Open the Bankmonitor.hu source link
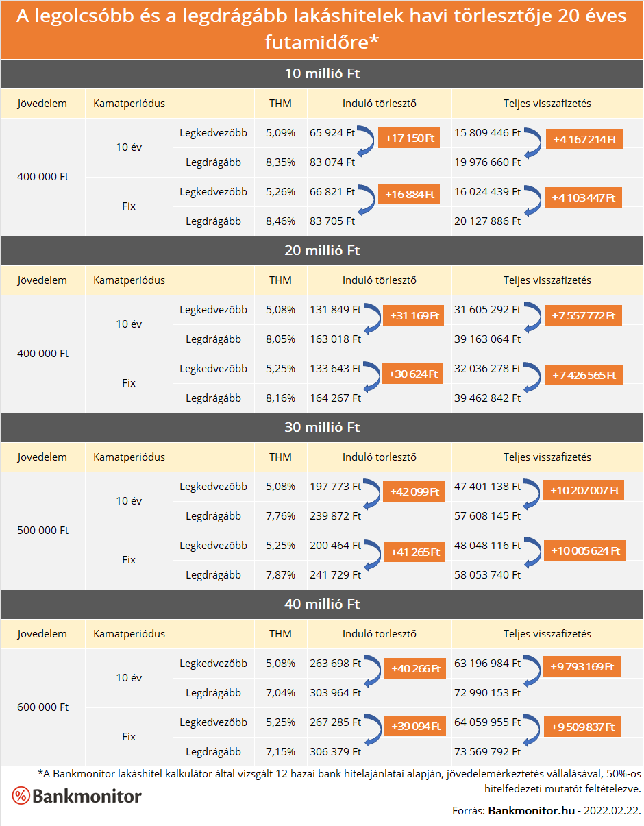 point(531,811)
